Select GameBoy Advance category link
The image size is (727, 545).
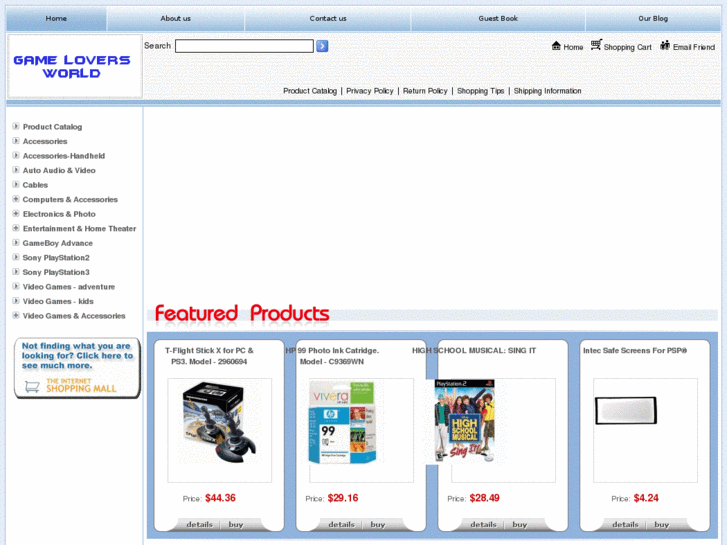57,243
